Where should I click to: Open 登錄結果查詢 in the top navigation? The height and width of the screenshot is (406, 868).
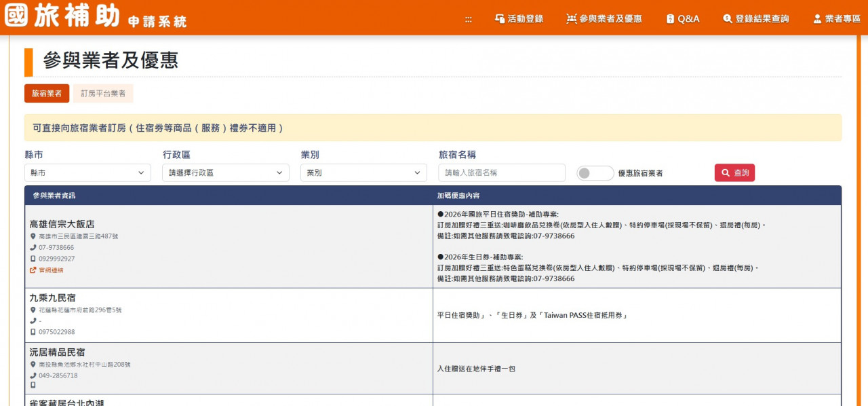tap(756, 19)
